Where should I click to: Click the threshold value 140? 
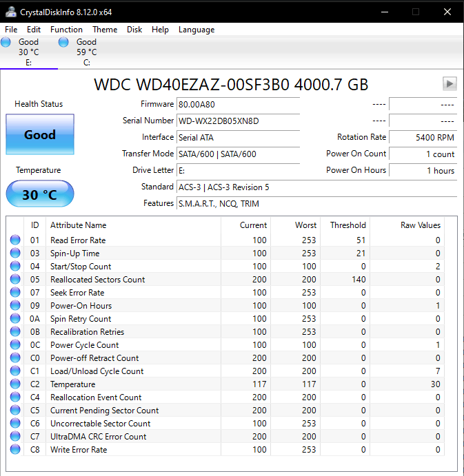pos(359,279)
